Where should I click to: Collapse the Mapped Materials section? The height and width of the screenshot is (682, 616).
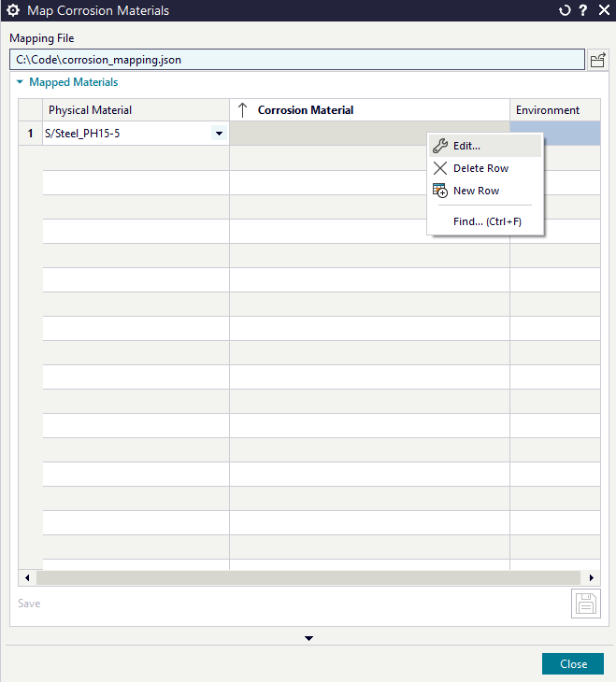(21, 82)
